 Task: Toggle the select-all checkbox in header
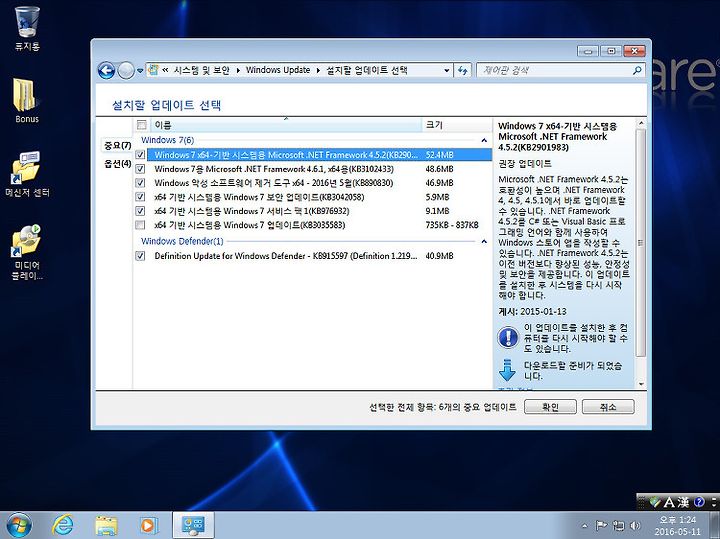(x=141, y=125)
